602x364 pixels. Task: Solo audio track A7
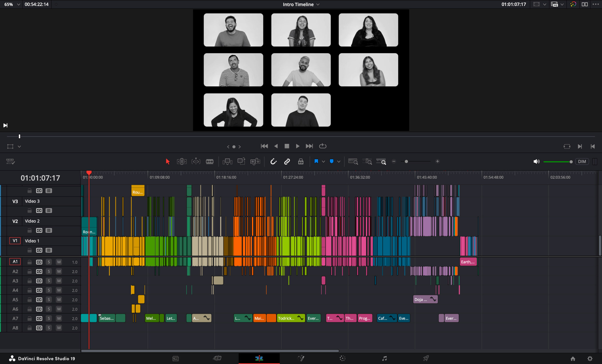(x=49, y=318)
